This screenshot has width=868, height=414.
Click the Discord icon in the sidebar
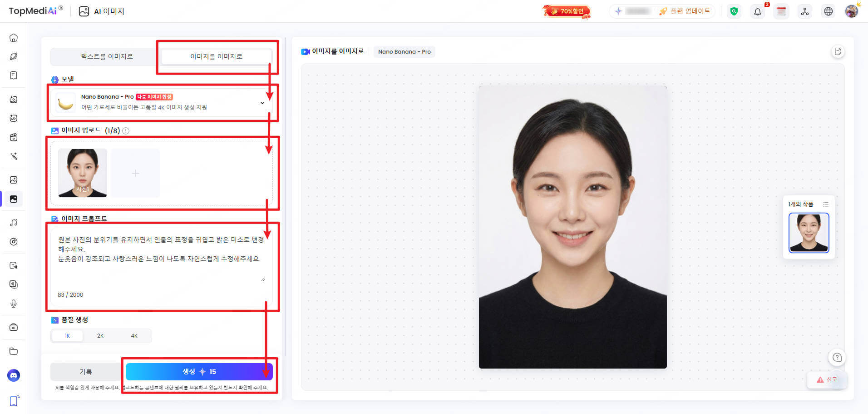click(x=13, y=375)
